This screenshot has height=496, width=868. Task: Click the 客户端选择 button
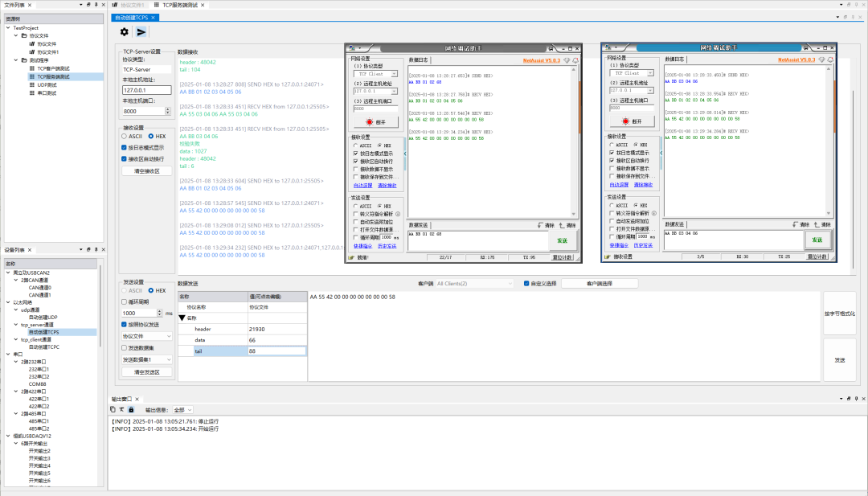pyautogui.click(x=600, y=284)
